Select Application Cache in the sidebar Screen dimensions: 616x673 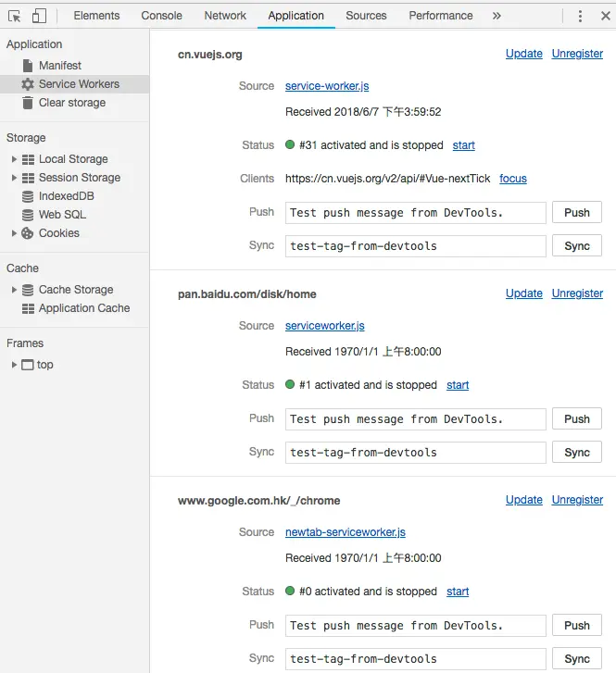coord(84,308)
